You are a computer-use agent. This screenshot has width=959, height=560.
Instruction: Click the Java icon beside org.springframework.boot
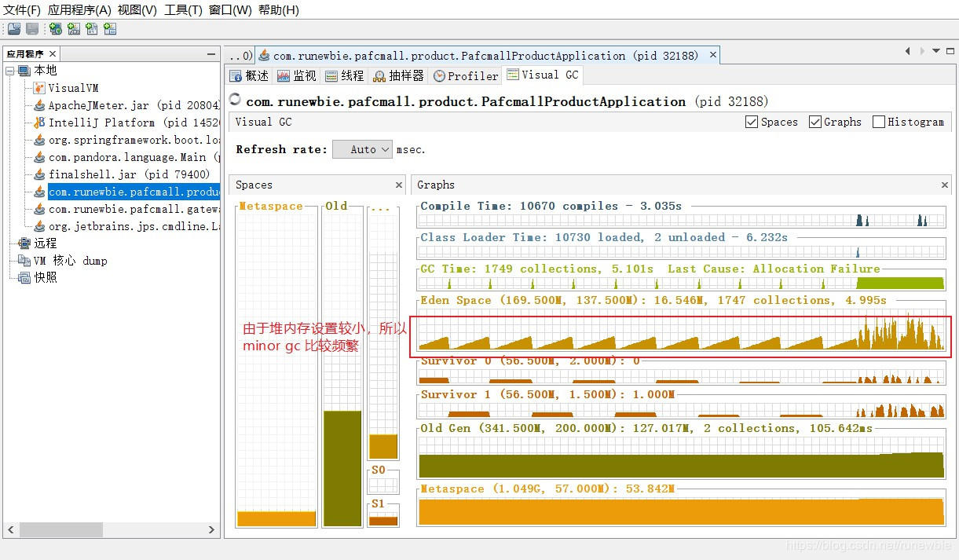[x=40, y=140]
